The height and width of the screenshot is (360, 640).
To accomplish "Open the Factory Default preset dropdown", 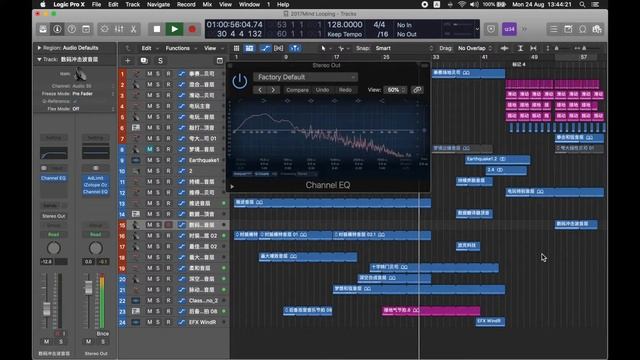I will click(305, 77).
